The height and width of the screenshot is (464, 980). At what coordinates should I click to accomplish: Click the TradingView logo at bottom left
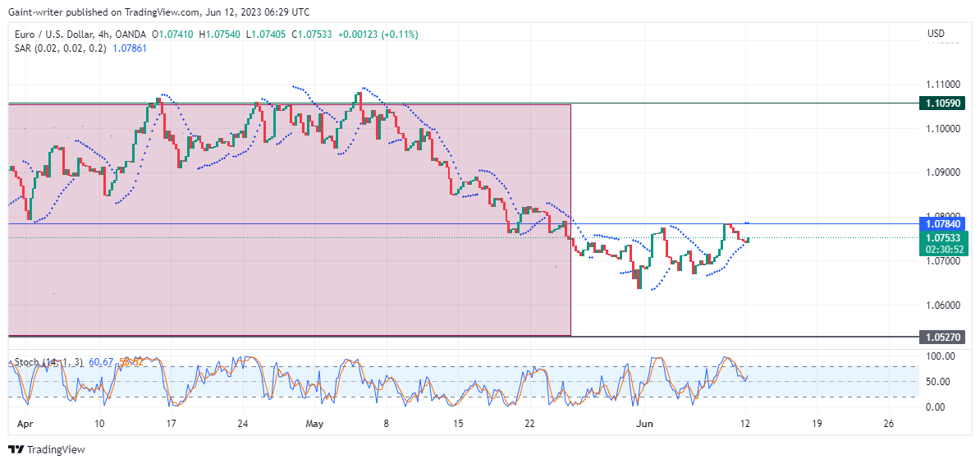[x=46, y=449]
